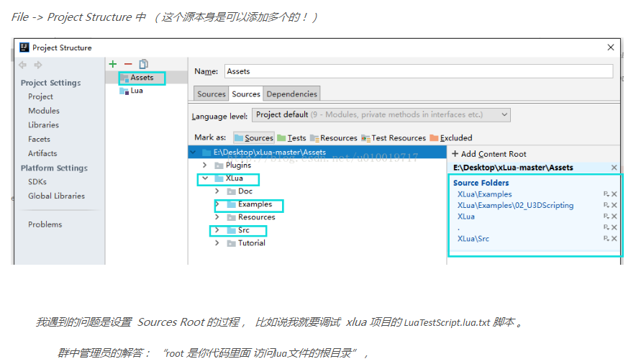Open Facets settings
This screenshot has width=636, height=364.
click(x=39, y=139)
